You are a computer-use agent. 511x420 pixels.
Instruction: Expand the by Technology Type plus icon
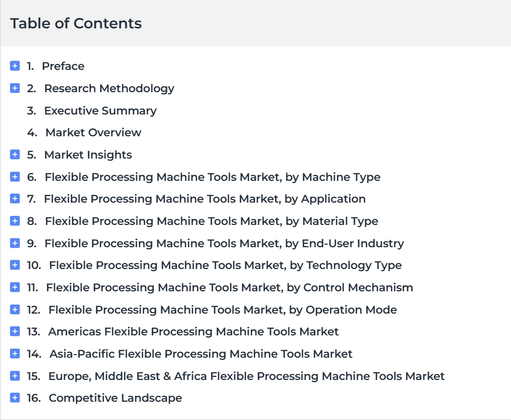click(x=15, y=265)
